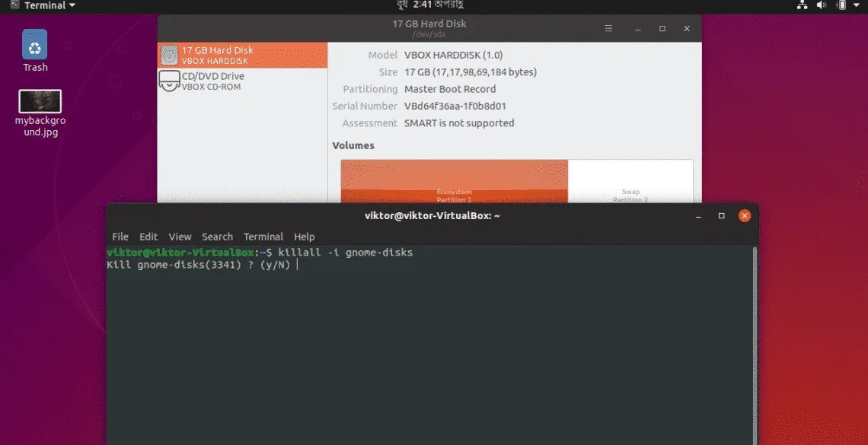Click the 'Master Boot Record' partitioning value
The height and width of the screenshot is (445, 868).
click(x=450, y=89)
